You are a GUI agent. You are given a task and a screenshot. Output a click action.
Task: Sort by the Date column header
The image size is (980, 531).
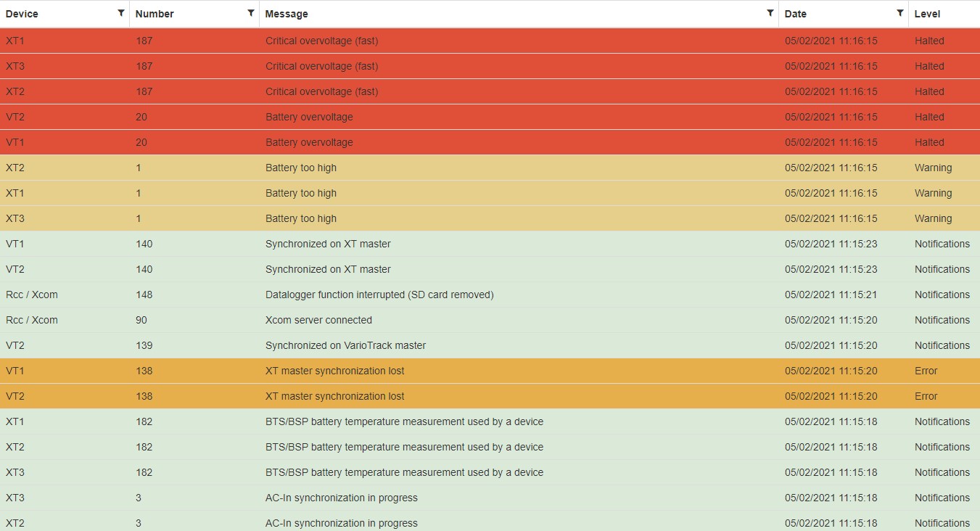point(796,14)
